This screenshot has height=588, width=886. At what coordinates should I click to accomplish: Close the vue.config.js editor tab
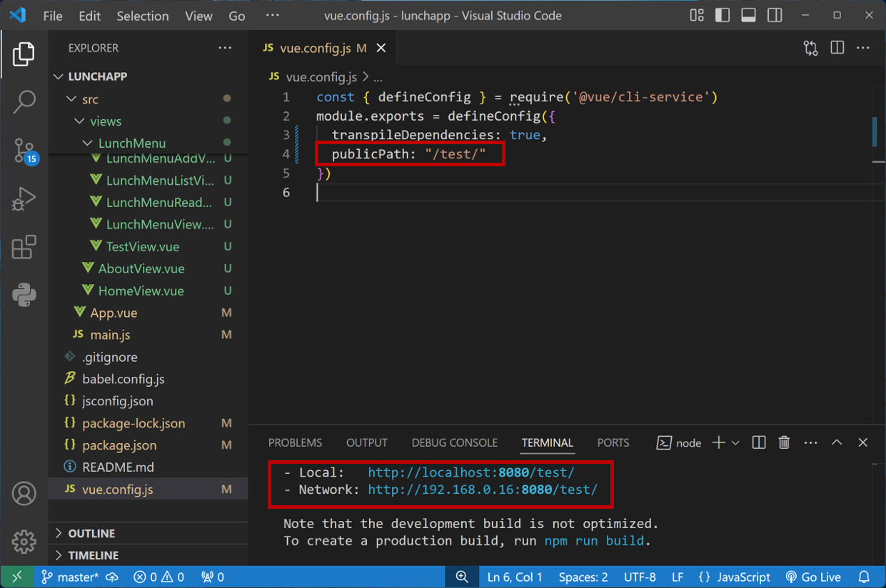(381, 48)
